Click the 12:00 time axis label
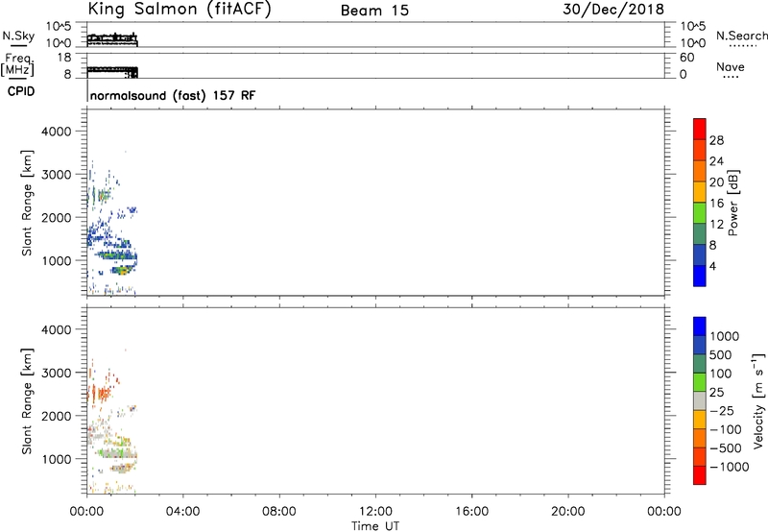768x532 pixels. [x=375, y=512]
